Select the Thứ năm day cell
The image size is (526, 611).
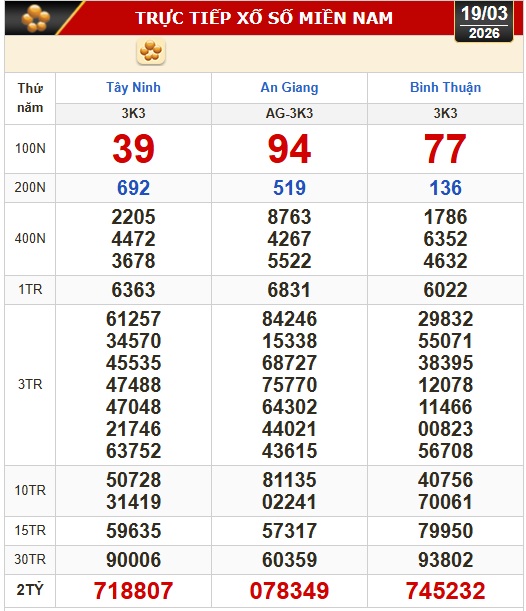pos(30,98)
